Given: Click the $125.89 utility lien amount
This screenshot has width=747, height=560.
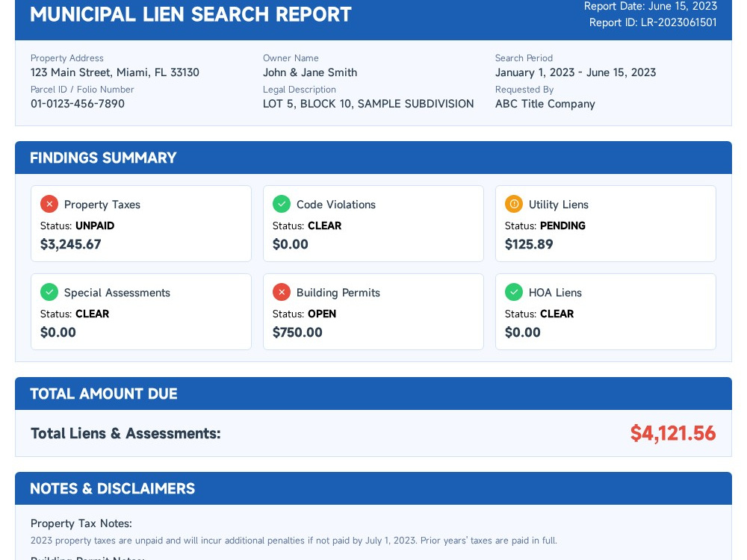Looking at the screenshot, I should tap(529, 244).
